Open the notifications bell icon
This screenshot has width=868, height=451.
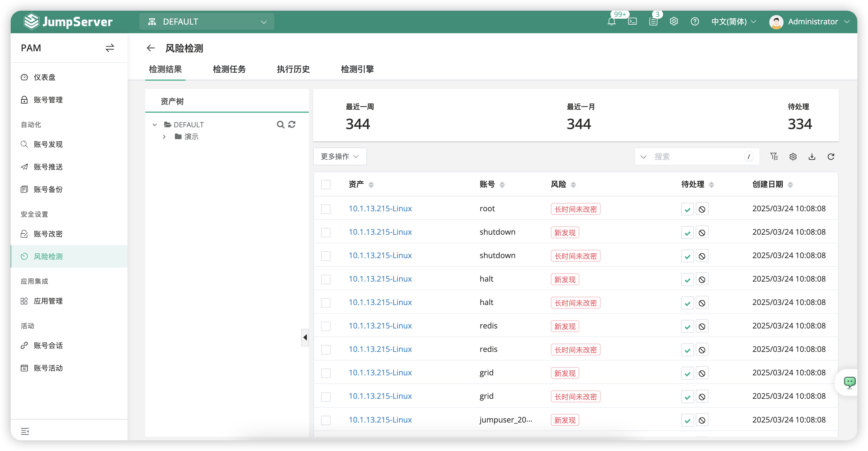pos(611,22)
